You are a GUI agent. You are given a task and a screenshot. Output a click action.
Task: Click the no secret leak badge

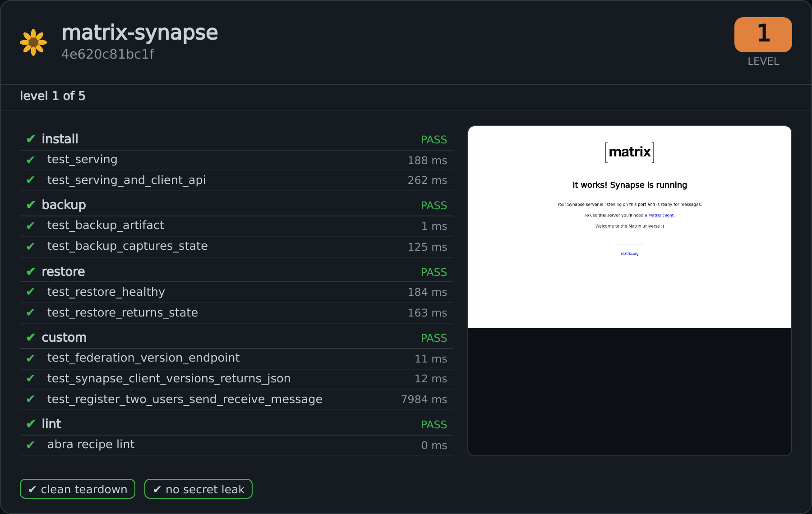(198, 489)
